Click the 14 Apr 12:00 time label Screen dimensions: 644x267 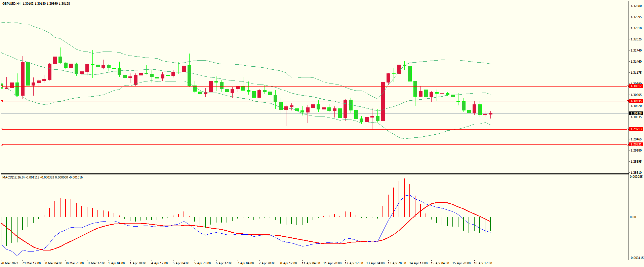(x=418, y=263)
